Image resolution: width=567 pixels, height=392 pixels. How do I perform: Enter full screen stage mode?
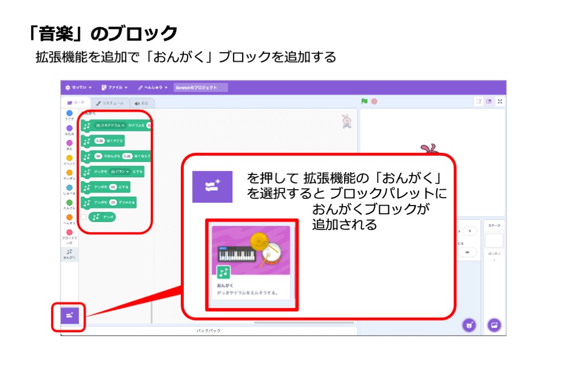500,101
